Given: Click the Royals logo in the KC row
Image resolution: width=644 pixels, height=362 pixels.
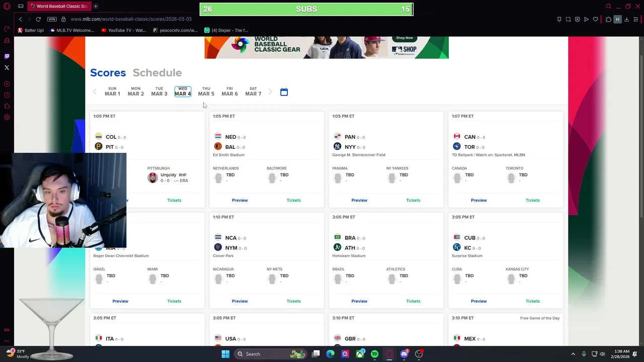Looking at the screenshot, I should pyautogui.click(x=456, y=247).
